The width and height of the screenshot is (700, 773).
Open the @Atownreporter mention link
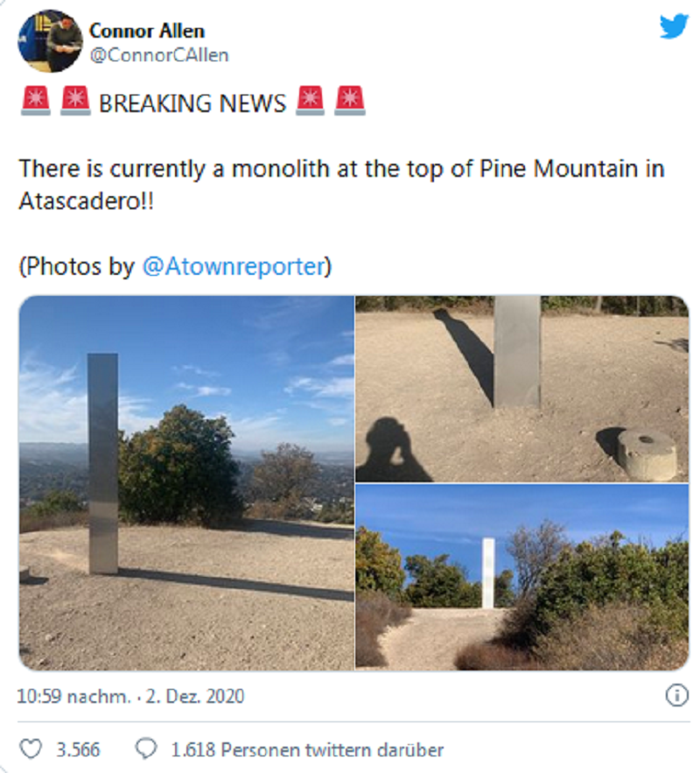234,267
